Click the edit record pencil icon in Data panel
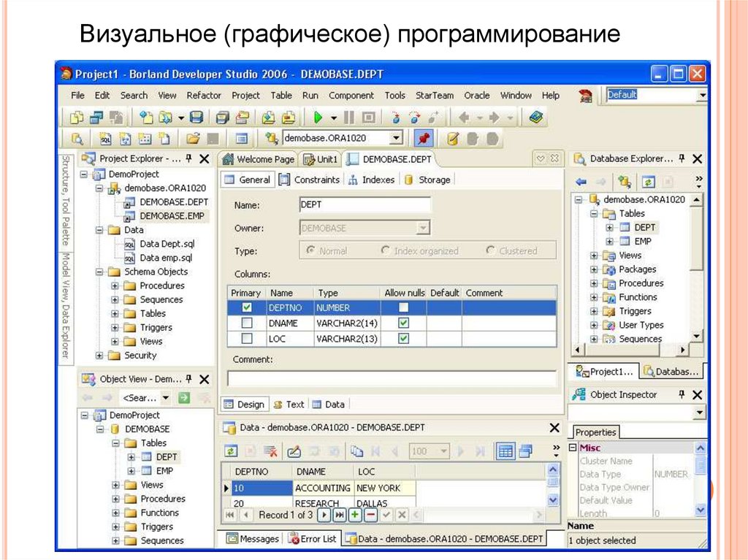Screen dimensions: 748x560 [x=294, y=450]
